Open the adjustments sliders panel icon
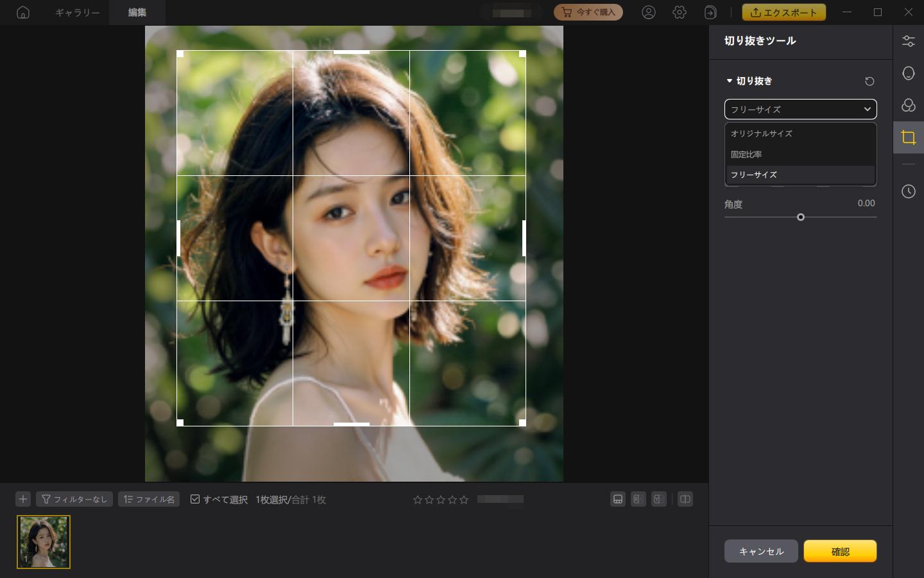Screen dimensions: 924x578 coord(908,41)
